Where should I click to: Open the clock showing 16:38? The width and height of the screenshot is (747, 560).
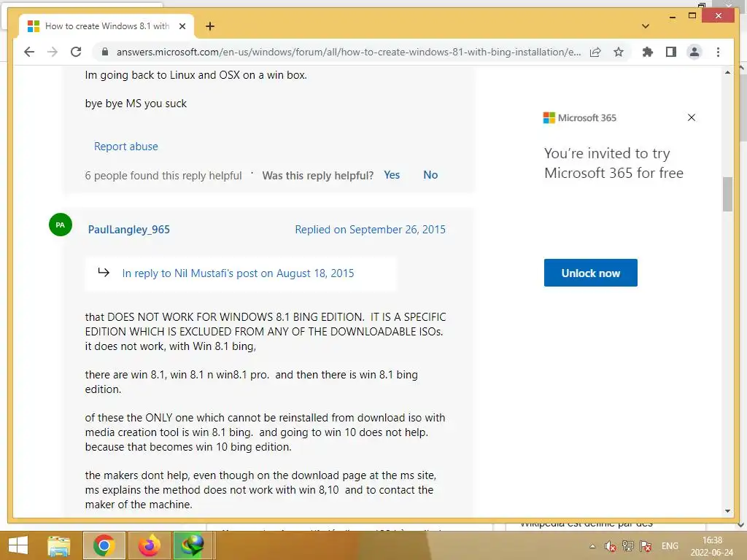tap(712, 546)
